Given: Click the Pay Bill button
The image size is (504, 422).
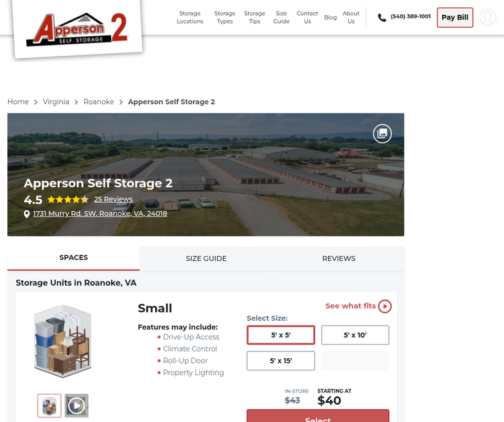Looking at the screenshot, I should point(455,17).
